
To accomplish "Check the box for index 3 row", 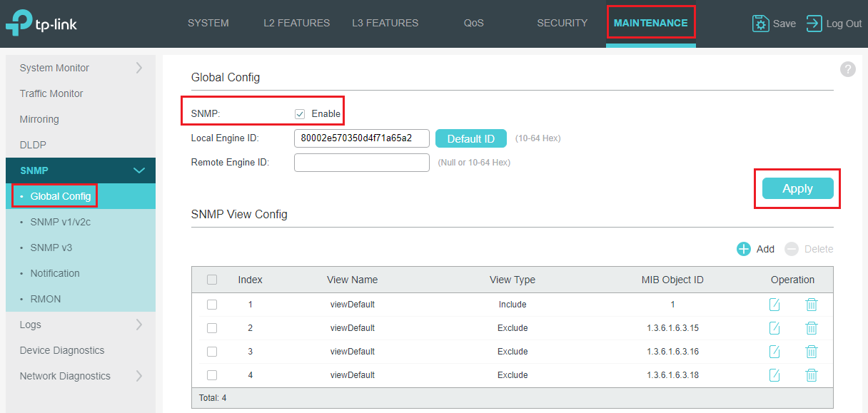I will click(x=212, y=352).
